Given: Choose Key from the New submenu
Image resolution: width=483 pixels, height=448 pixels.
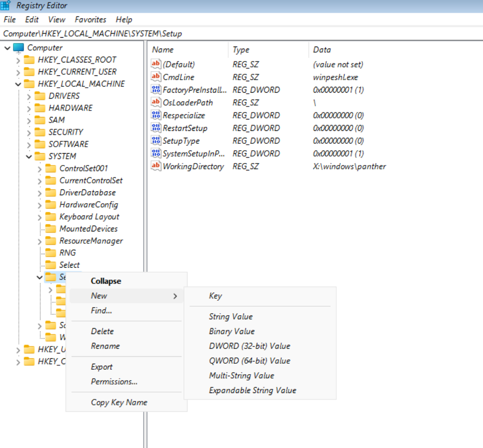Looking at the screenshot, I should coord(215,296).
